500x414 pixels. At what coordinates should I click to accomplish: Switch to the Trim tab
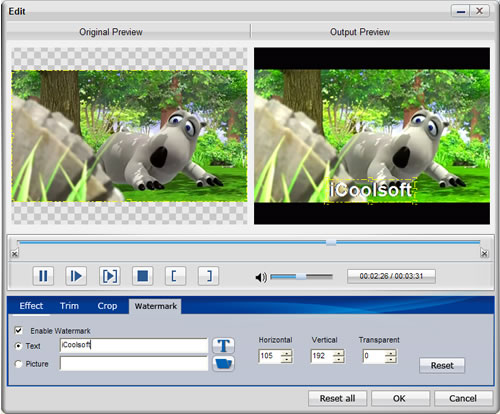(x=69, y=306)
